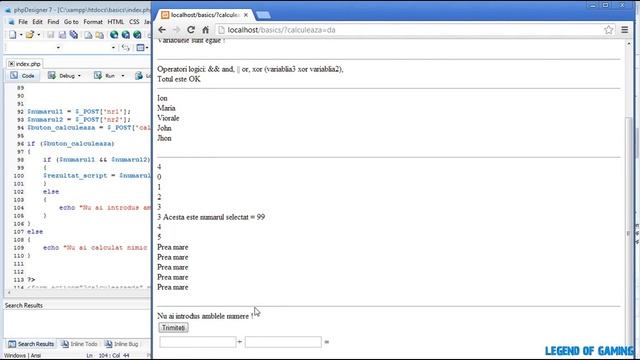Open the Format menu

click(93, 22)
